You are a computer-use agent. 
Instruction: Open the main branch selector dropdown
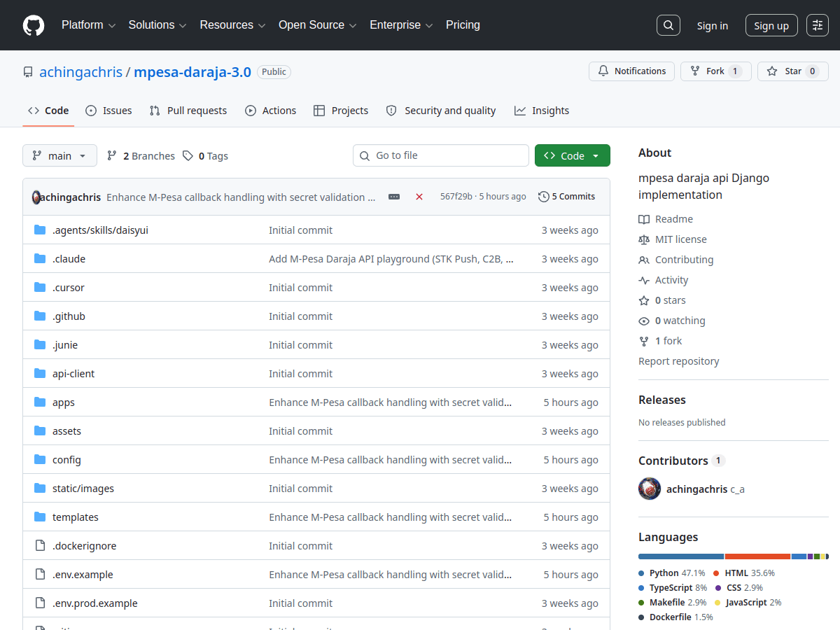pos(59,155)
